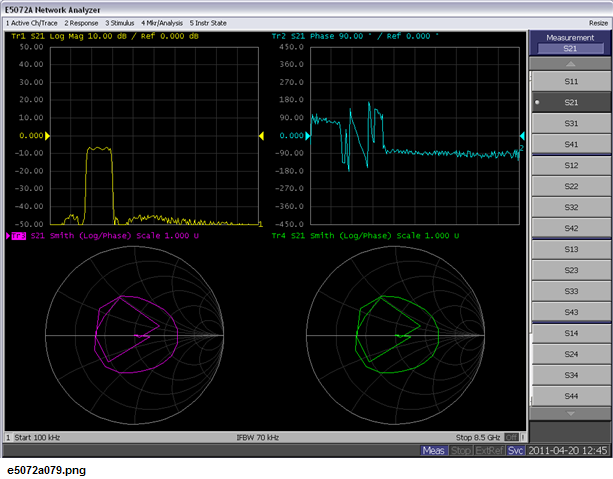The height and width of the screenshot is (479, 613).
Task: Select the S34 measurement softkey
Action: pyautogui.click(x=571, y=375)
